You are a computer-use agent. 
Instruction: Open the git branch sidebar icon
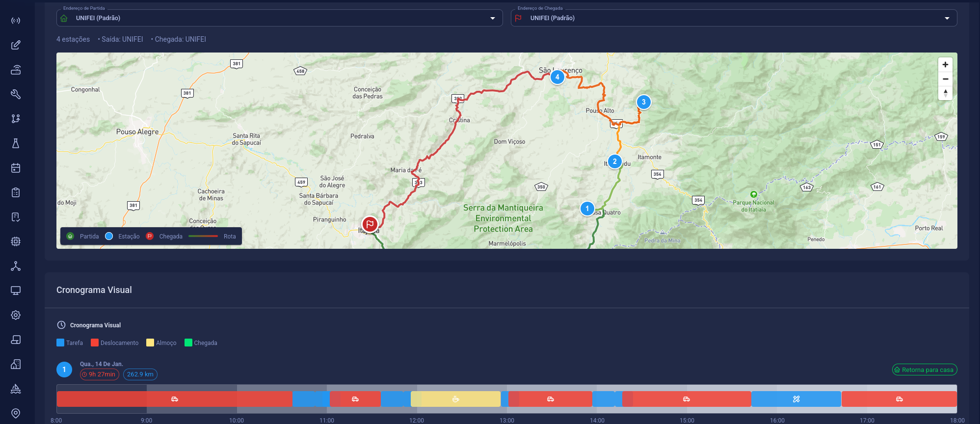tap(16, 119)
